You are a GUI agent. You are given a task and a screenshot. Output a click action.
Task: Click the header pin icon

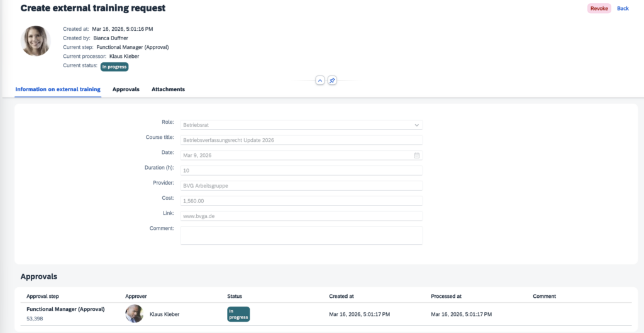[333, 80]
